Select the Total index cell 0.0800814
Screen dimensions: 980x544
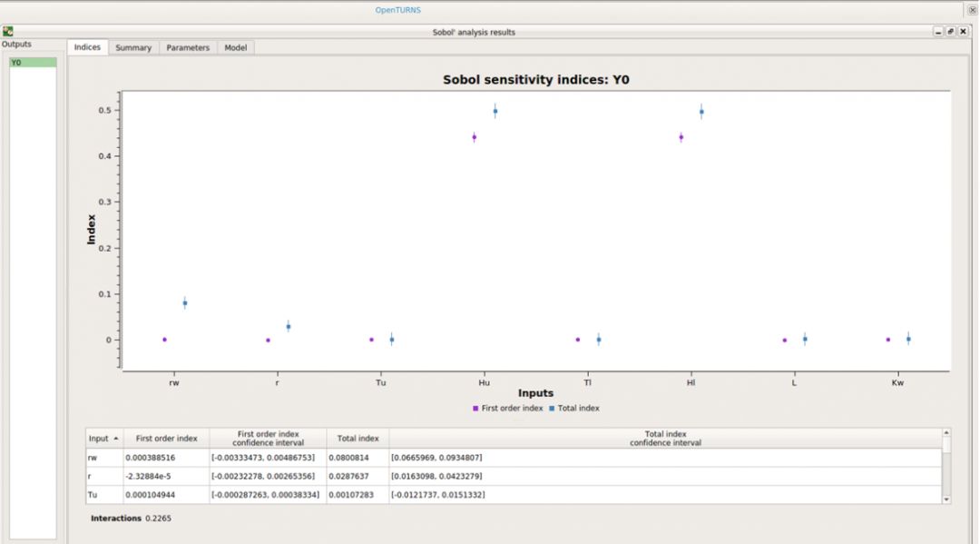(358, 458)
